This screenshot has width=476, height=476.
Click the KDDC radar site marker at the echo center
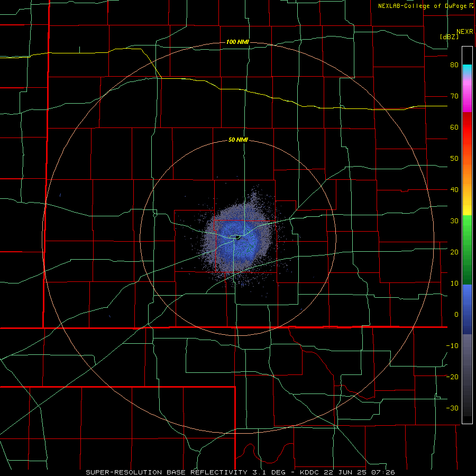(237, 237)
